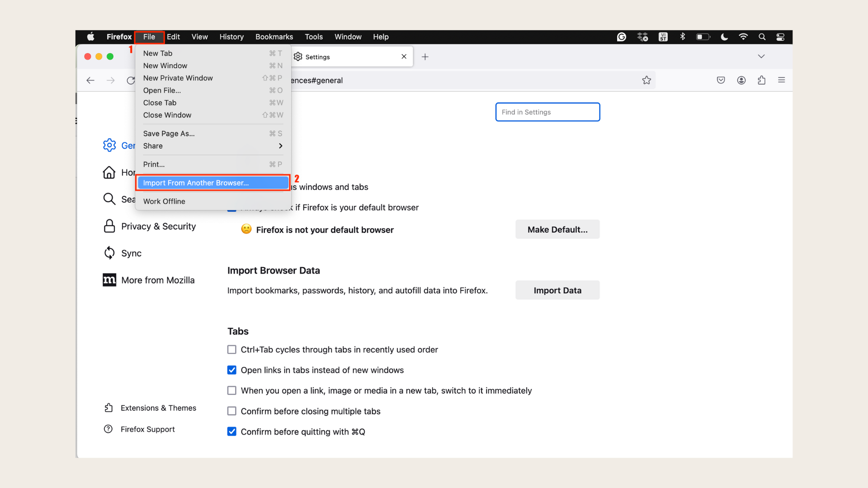Click the Bluetooth status icon
The image size is (868, 488).
tap(683, 37)
